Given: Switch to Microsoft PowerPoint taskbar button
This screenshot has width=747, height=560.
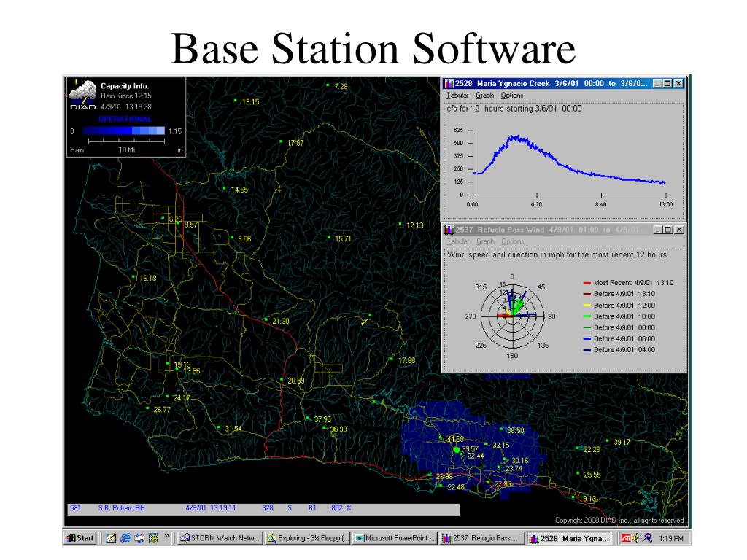Looking at the screenshot, I should tap(395, 538).
